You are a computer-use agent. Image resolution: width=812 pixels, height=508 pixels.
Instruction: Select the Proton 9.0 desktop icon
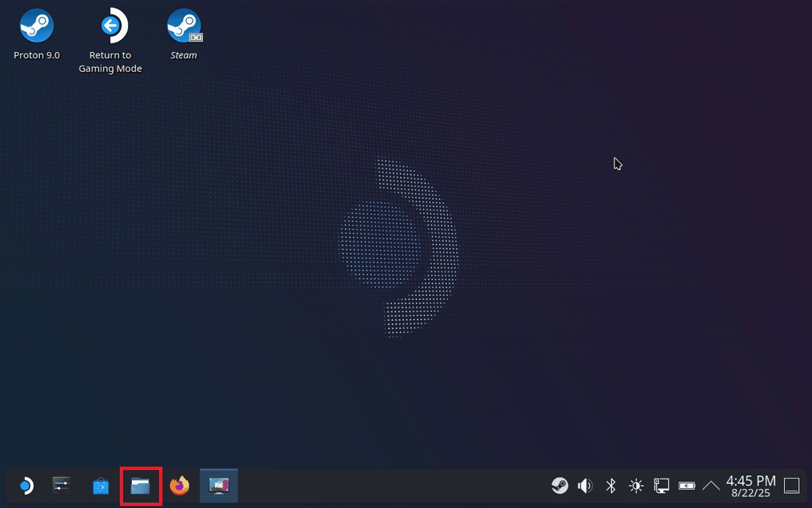(x=37, y=27)
